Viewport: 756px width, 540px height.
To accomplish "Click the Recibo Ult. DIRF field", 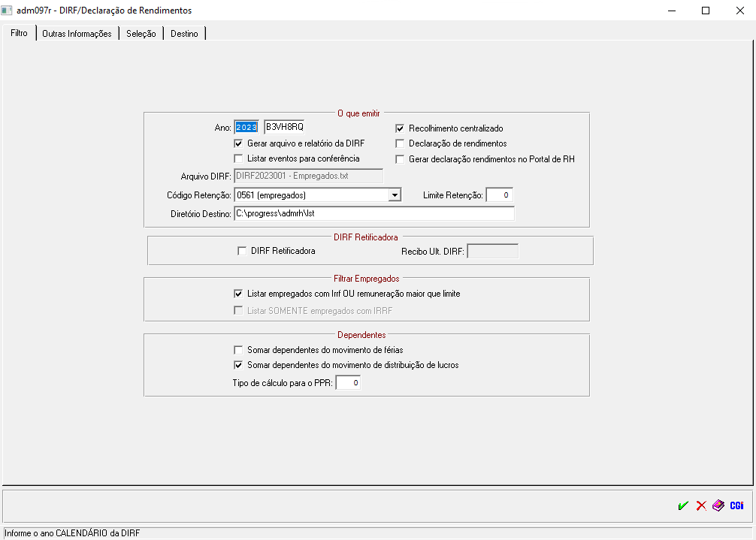I will click(x=493, y=252).
